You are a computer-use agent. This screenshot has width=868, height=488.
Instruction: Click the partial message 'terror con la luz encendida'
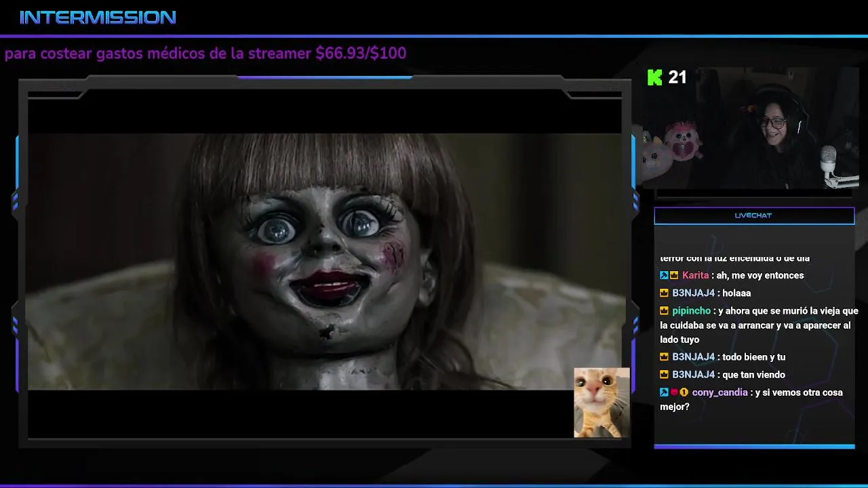735,258
